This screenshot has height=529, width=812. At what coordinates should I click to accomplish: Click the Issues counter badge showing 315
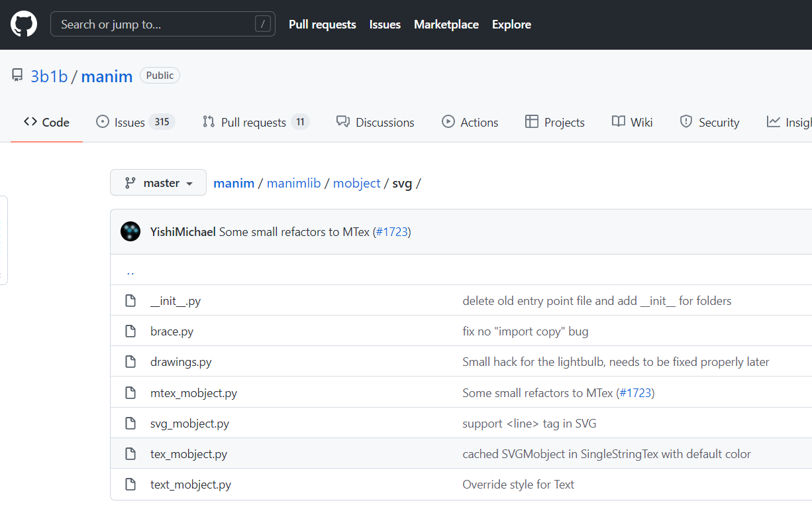[x=163, y=122]
